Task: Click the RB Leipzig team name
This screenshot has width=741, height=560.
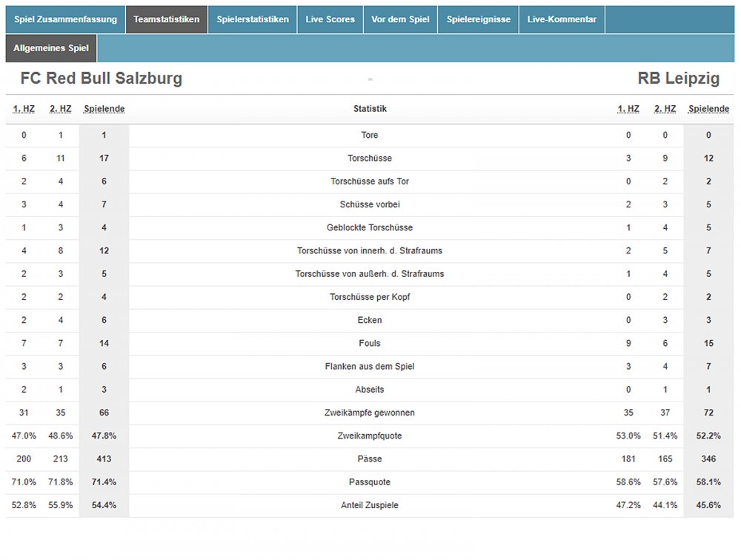Action: pos(679,78)
